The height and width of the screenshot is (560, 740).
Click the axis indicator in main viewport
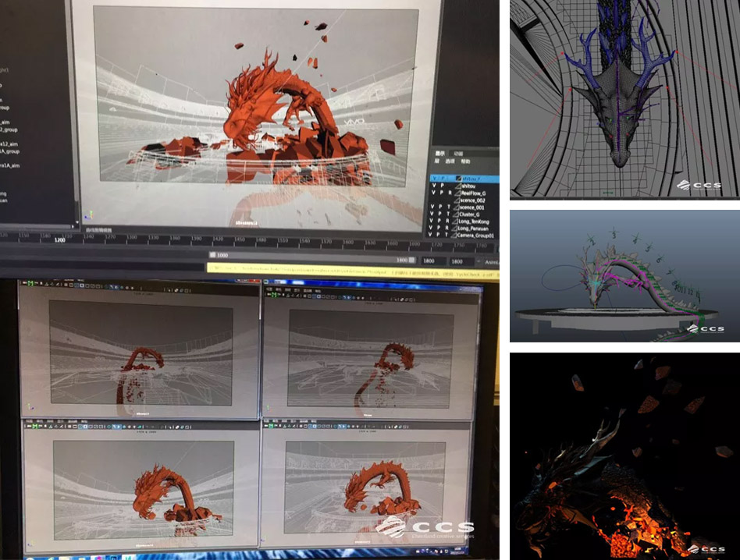(x=88, y=215)
